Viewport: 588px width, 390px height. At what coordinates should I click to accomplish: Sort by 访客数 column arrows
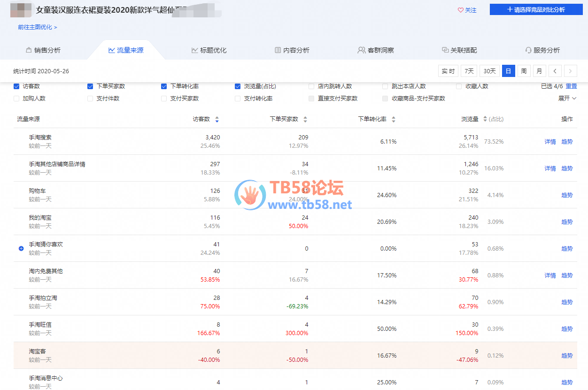(217, 119)
